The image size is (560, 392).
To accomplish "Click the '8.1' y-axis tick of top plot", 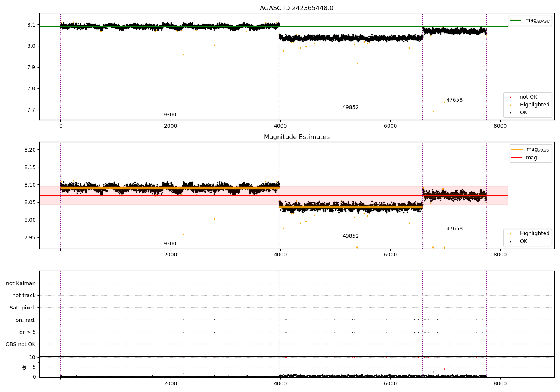I will coord(31,25).
